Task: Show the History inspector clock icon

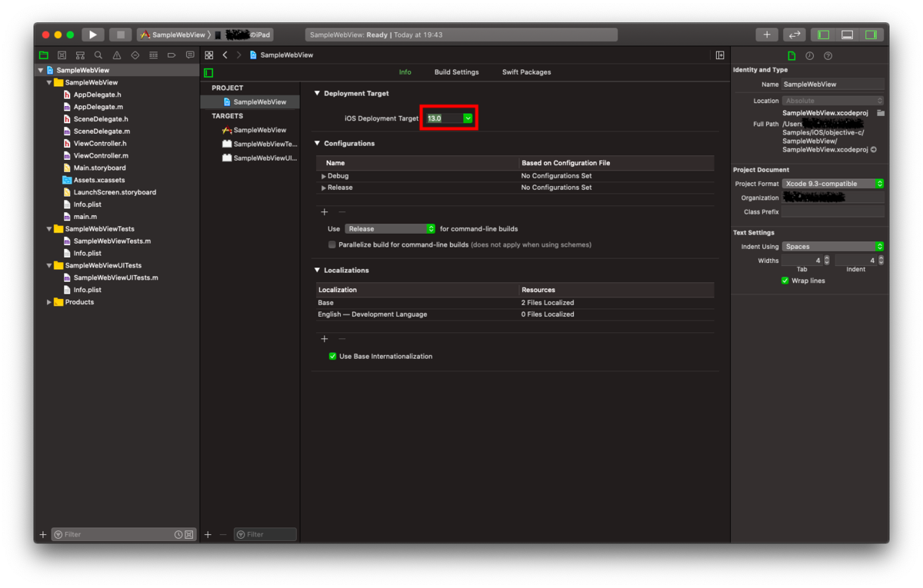Action: pos(810,56)
